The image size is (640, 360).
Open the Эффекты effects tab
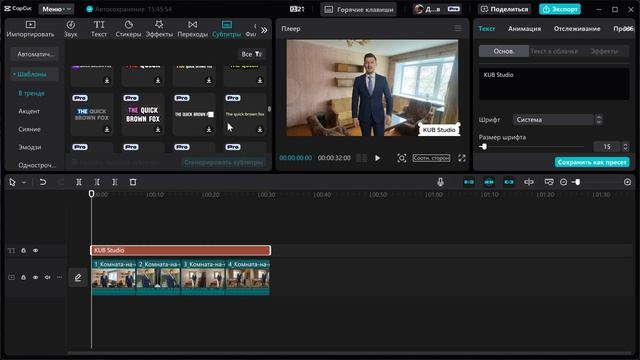tap(159, 29)
